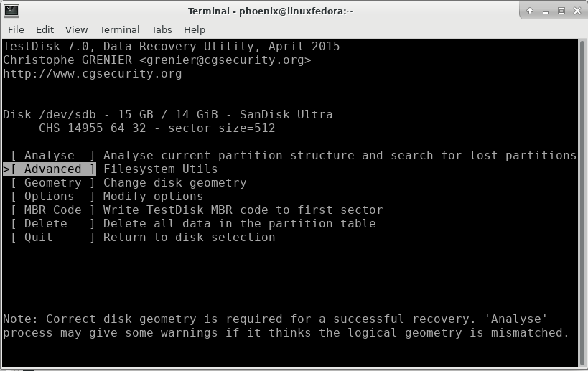Click the keep-above arrow icon in the title bar
This screenshot has width=588, height=371.
coord(530,11)
